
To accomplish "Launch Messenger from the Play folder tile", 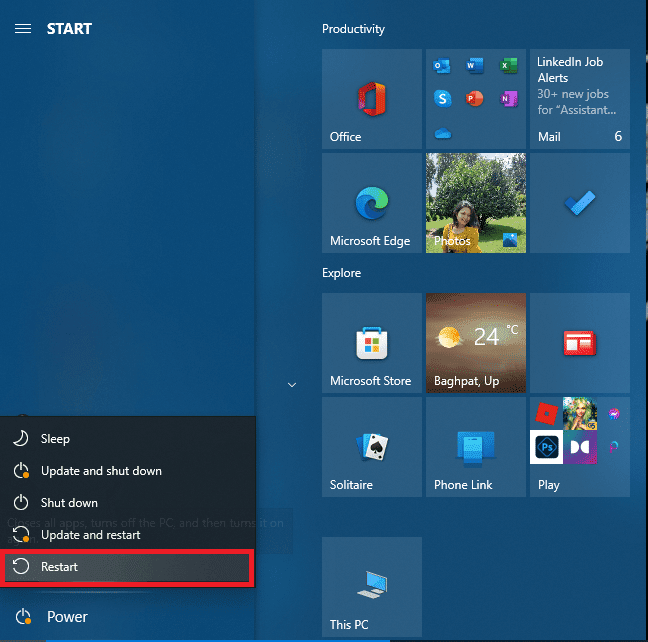I will click(x=614, y=414).
